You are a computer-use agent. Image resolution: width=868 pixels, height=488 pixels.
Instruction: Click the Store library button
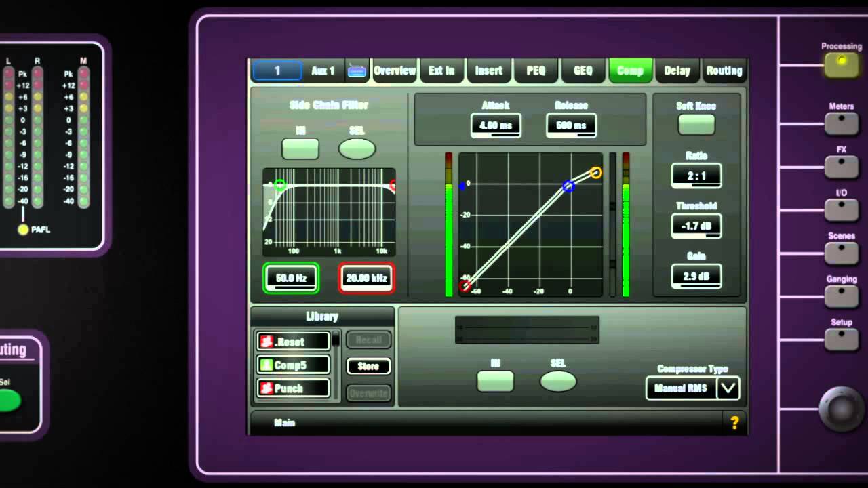pyautogui.click(x=368, y=366)
